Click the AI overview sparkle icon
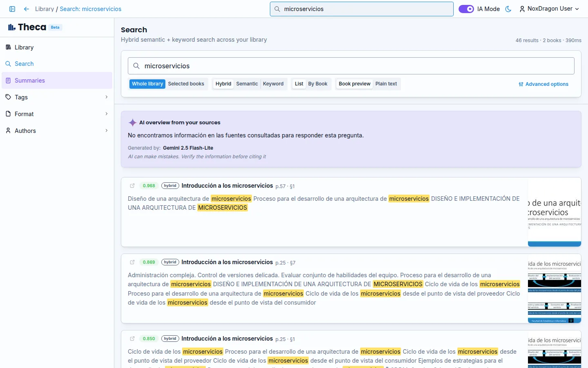This screenshot has height=368, width=588. 132,123
